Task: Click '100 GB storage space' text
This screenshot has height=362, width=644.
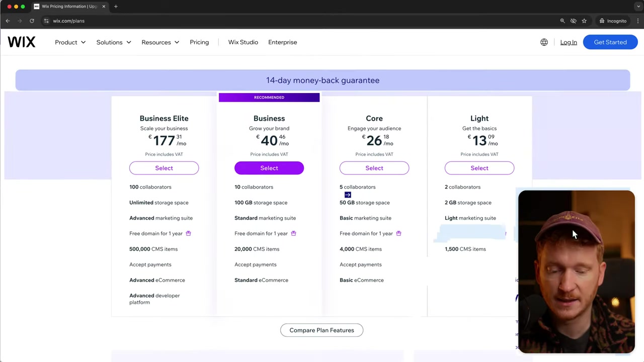Action: pyautogui.click(x=261, y=203)
